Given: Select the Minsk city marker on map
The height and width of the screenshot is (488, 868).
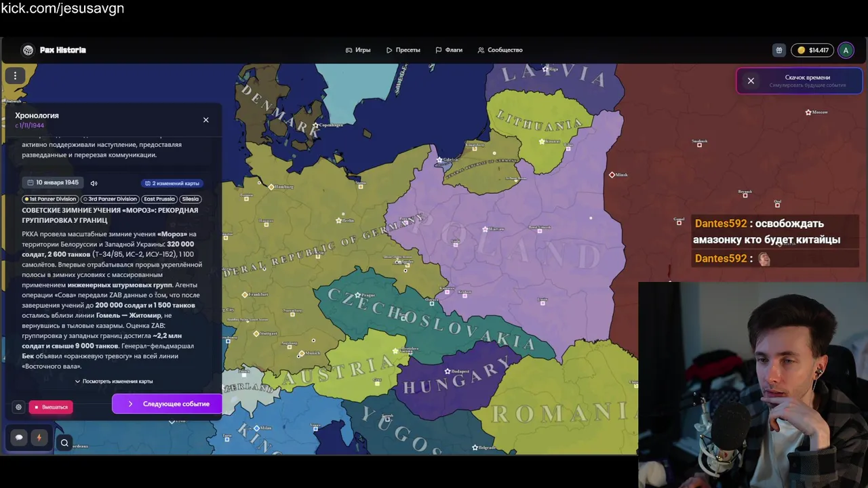Looking at the screenshot, I should (x=612, y=175).
